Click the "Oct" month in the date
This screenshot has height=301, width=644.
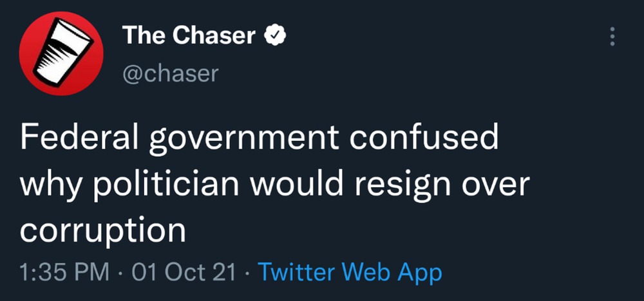point(188,273)
